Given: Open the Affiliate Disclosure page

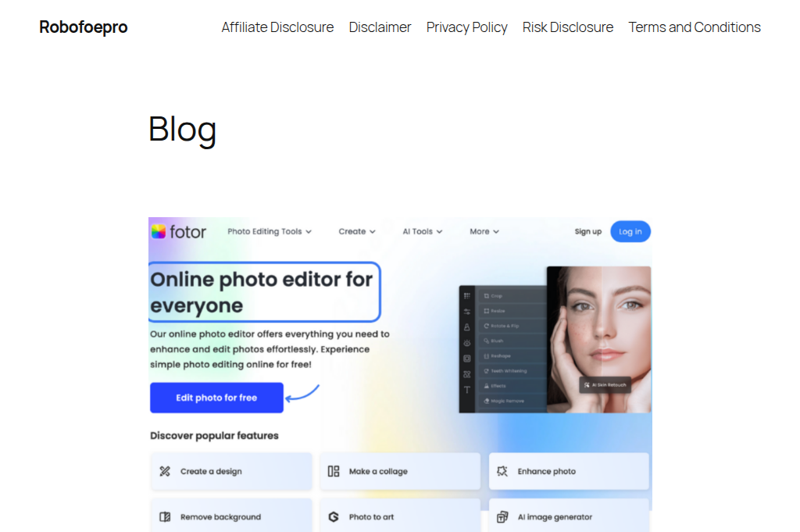Looking at the screenshot, I should point(277,27).
